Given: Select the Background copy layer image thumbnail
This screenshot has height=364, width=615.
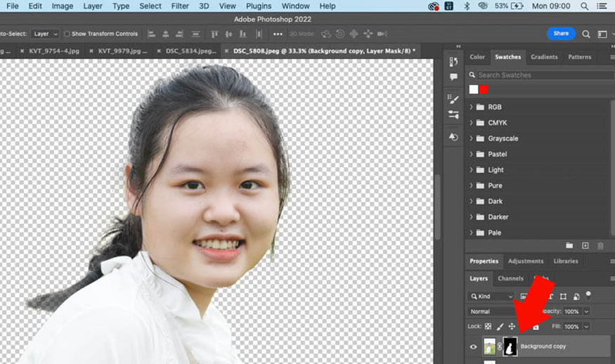Looking at the screenshot, I should 489,346.
